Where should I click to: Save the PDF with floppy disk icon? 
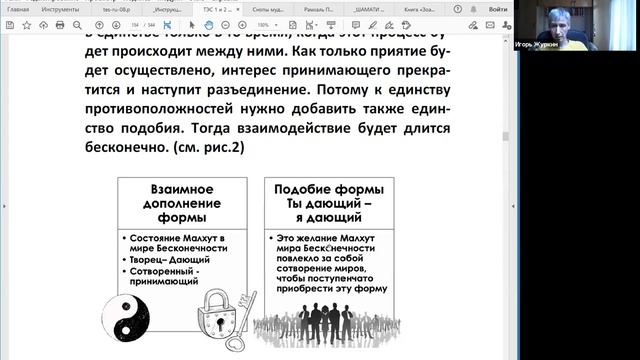point(10,25)
